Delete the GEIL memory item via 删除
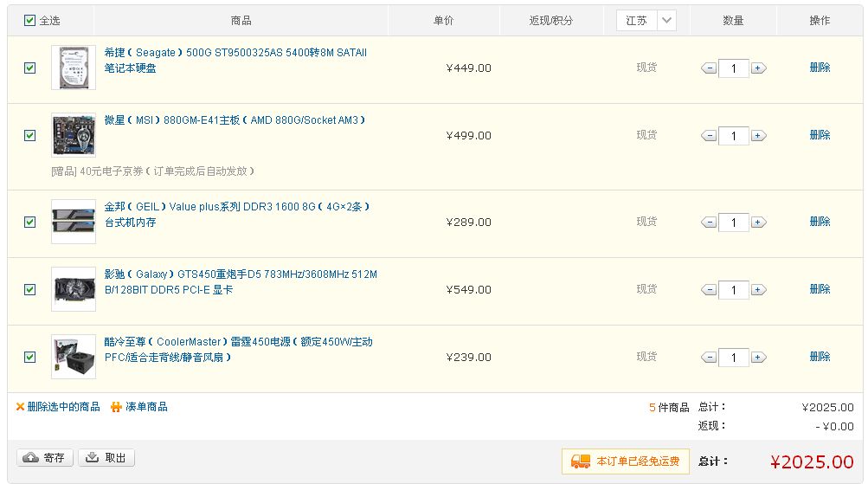Screen dimensions: 868x484 [x=820, y=222]
